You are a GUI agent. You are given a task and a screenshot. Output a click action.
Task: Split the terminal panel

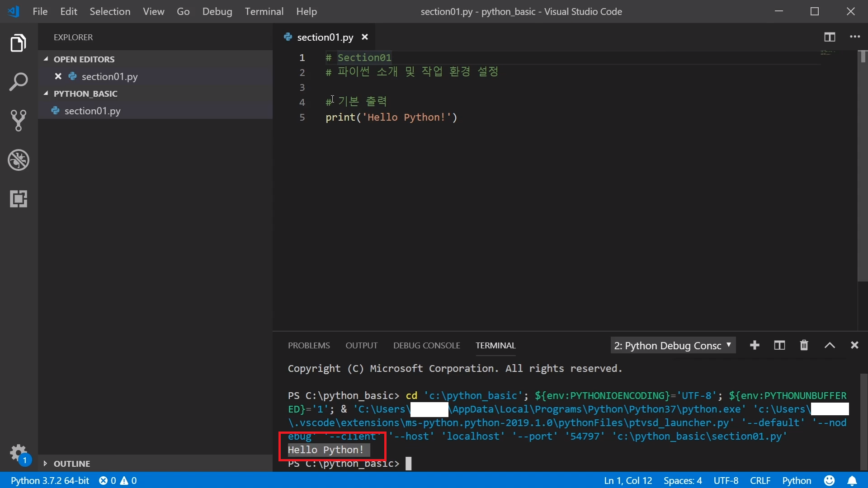click(x=779, y=346)
